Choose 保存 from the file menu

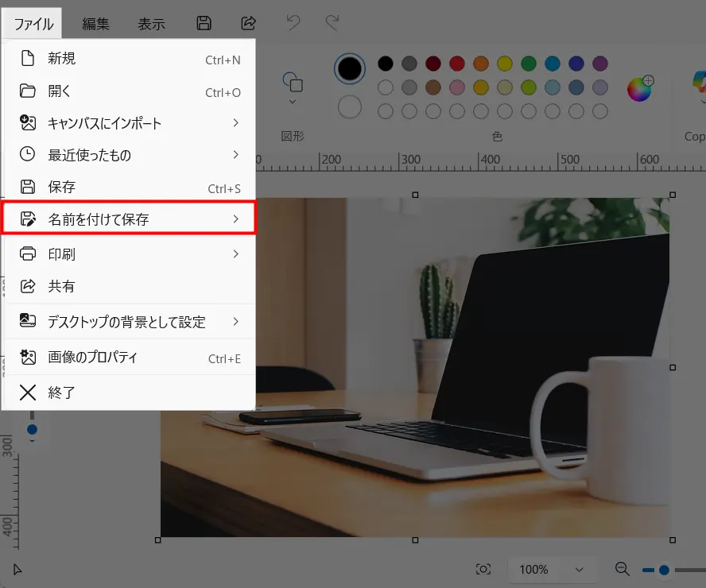(129, 187)
